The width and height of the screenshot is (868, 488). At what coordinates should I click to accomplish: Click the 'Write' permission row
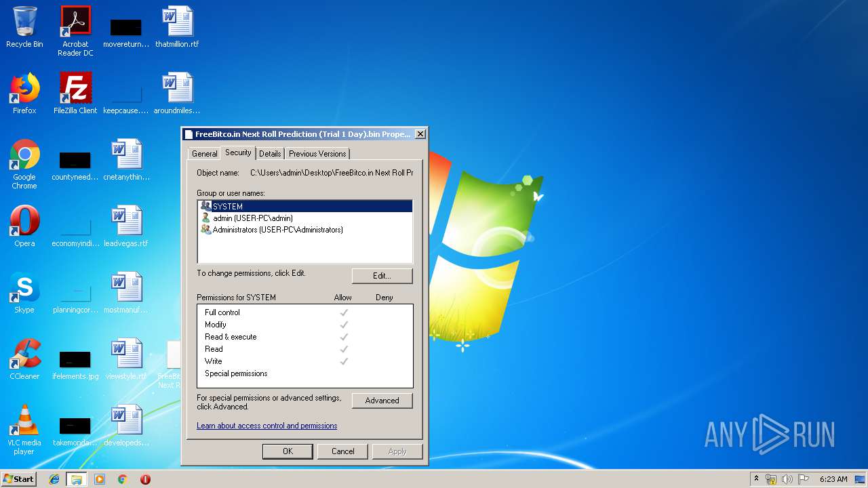coord(305,361)
